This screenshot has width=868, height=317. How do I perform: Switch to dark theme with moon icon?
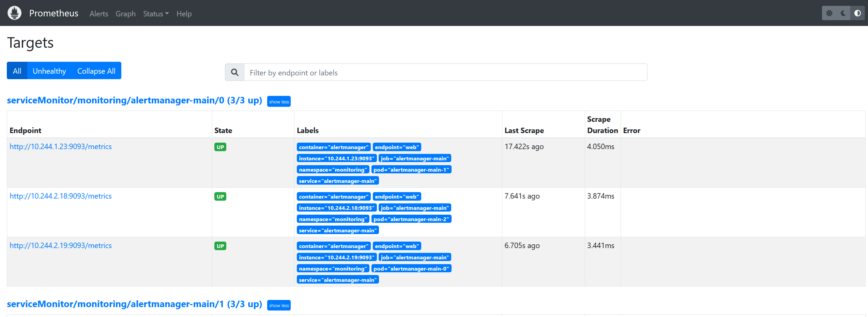click(843, 13)
